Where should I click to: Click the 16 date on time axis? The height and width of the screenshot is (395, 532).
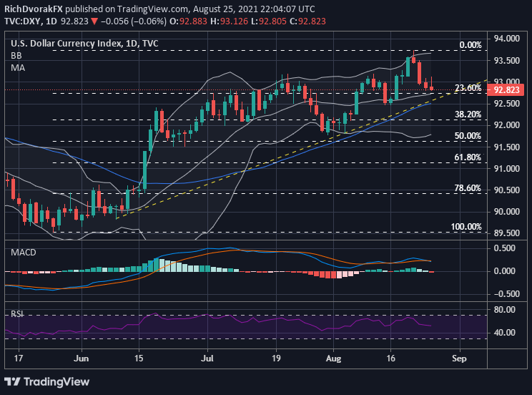pos(390,359)
